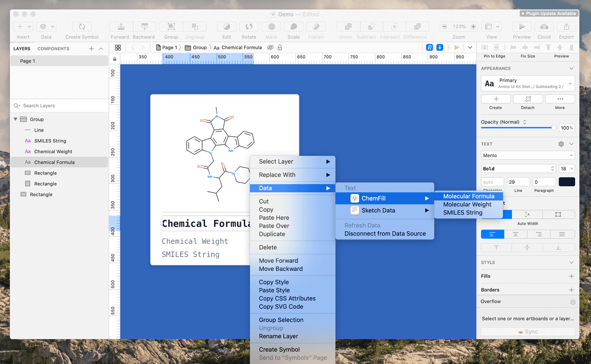Screen dimensions: 591x364
Task: Collapse the Group layer disclosure triangle
Action: pos(15,119)
